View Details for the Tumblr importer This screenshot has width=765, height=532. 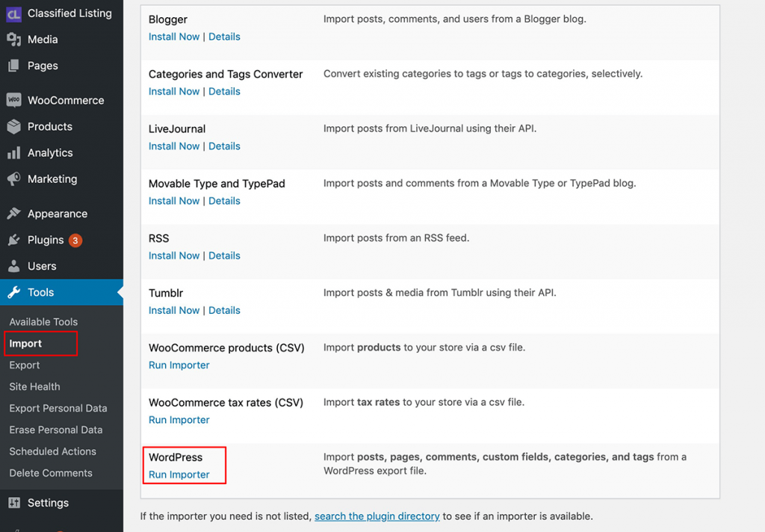pyautogui.click(x=224, y=310)
